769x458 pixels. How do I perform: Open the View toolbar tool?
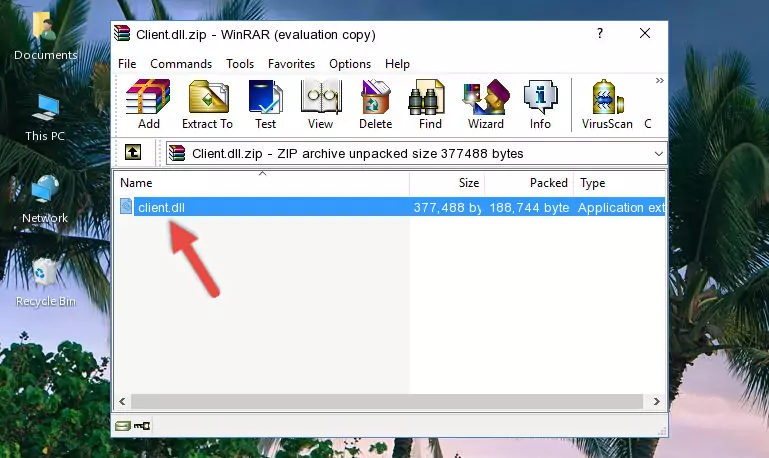[x=321, y=104]
